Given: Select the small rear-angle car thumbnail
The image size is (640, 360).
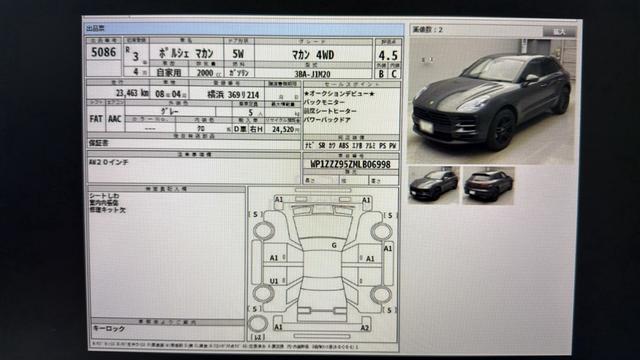Looking at the screenshot, I should pyautogui.click(x=488, y=185).
